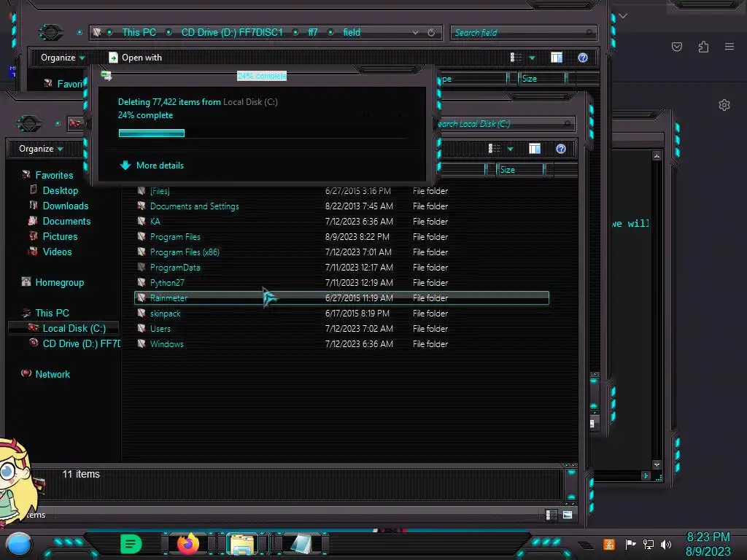The width and height of the screenshot is (747, 560).
Task: Open Desktop in Favorites
Action: (x=60, y=190)
